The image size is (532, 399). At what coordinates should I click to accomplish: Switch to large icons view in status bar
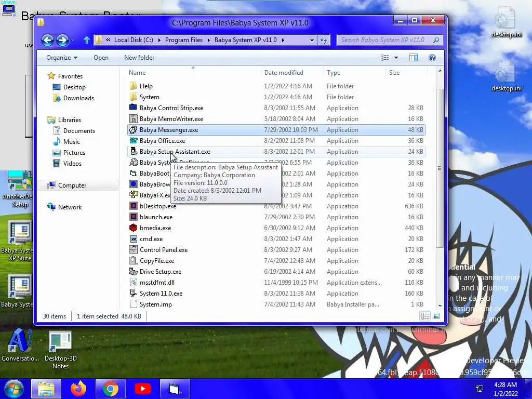tap(436, 316)
